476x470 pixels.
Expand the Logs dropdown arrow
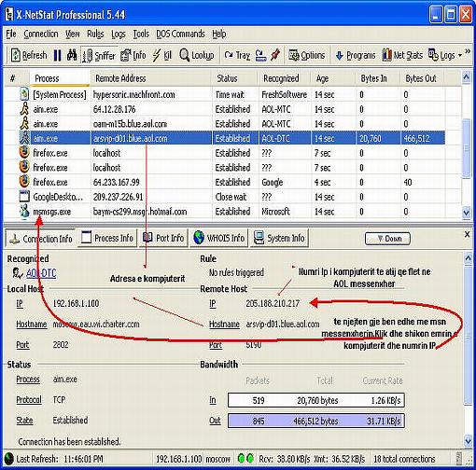point(460,56)
